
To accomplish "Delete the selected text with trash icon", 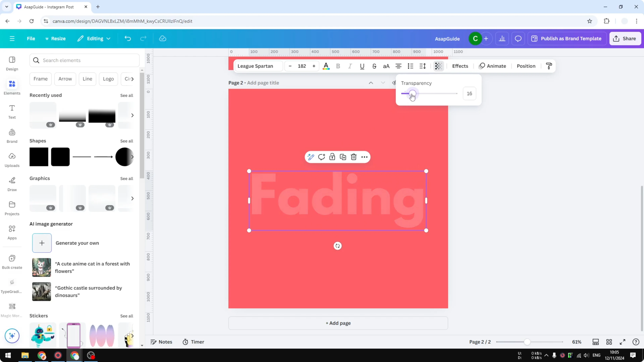I will (353, 157).
